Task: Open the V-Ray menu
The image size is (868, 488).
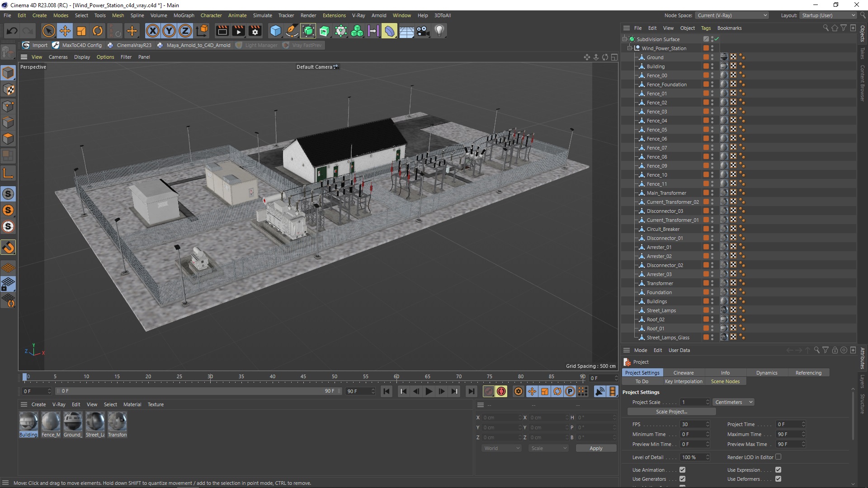Action: pos(359,15)
